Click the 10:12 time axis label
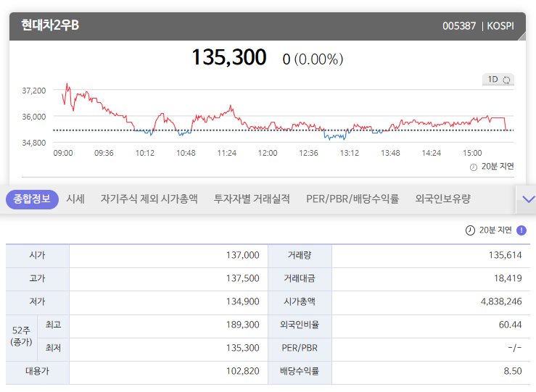 point(145,153)
